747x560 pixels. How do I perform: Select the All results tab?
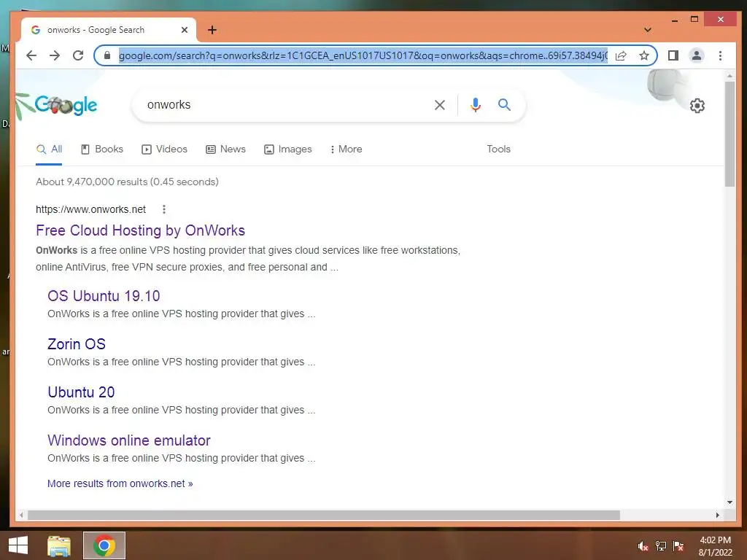[49, 149]
